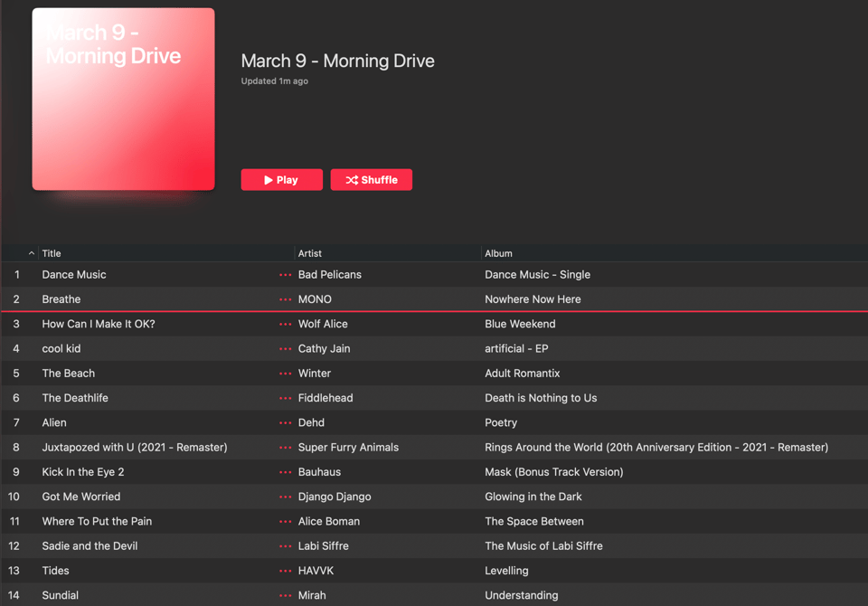Select the song Alien by Dehd
Viewport: 868px width, 606px height.
54,422
